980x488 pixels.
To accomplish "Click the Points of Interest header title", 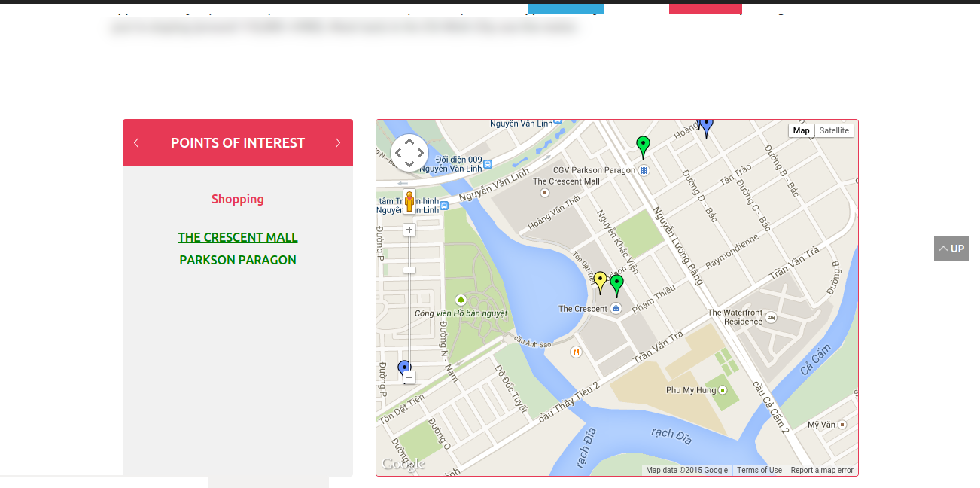I will [238, 142].
